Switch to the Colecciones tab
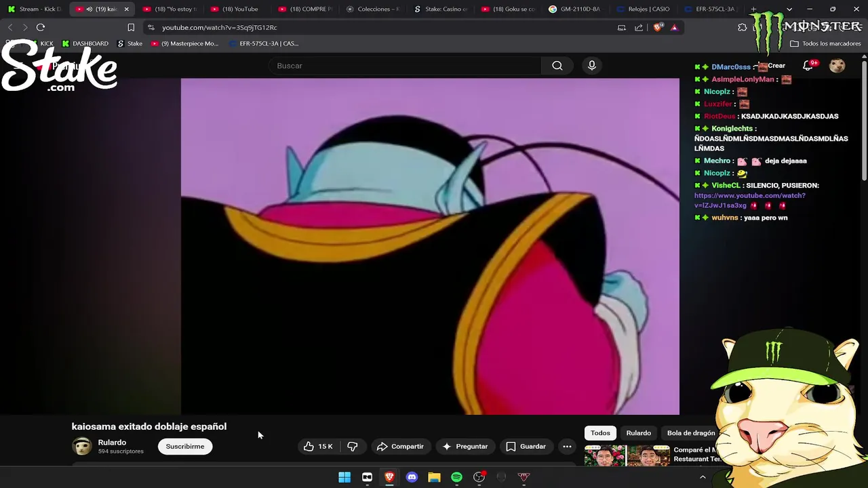The image size is (868, 488). 373,9
